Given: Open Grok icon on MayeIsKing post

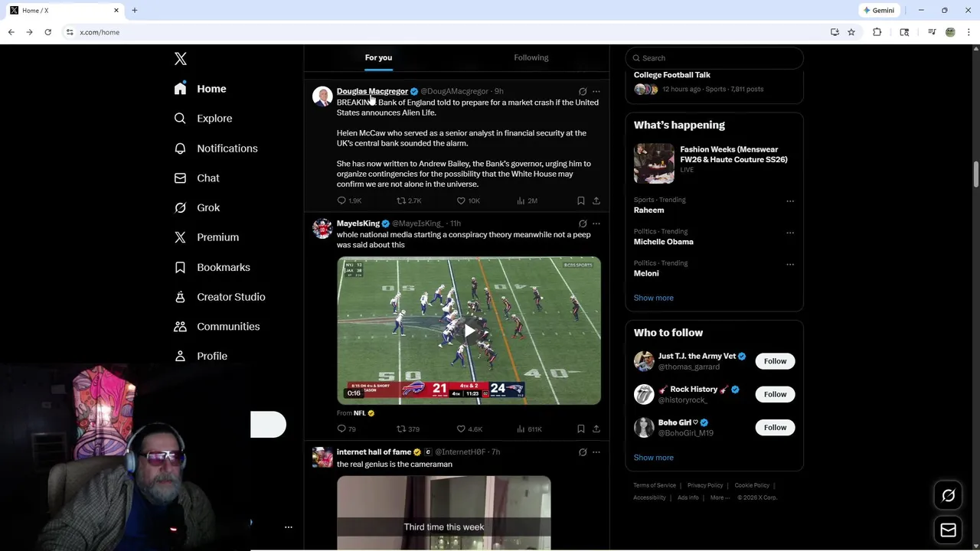Looking at the screenshot, I should (x=583, y=223).
